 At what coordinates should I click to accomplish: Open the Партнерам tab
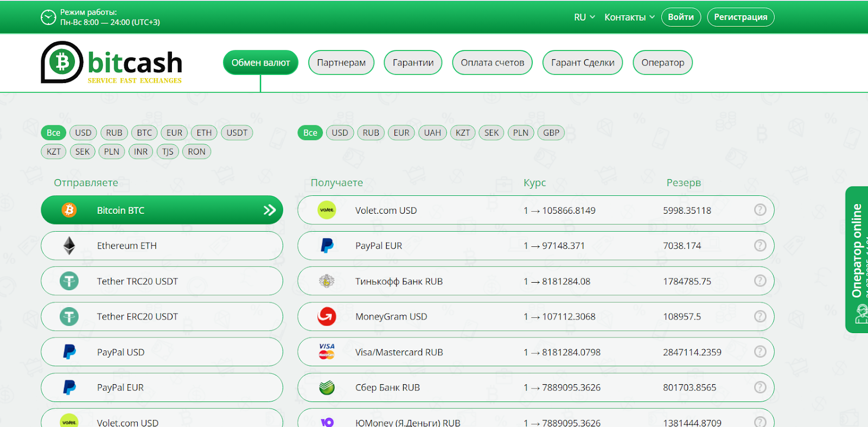click(x=341, y=62)
